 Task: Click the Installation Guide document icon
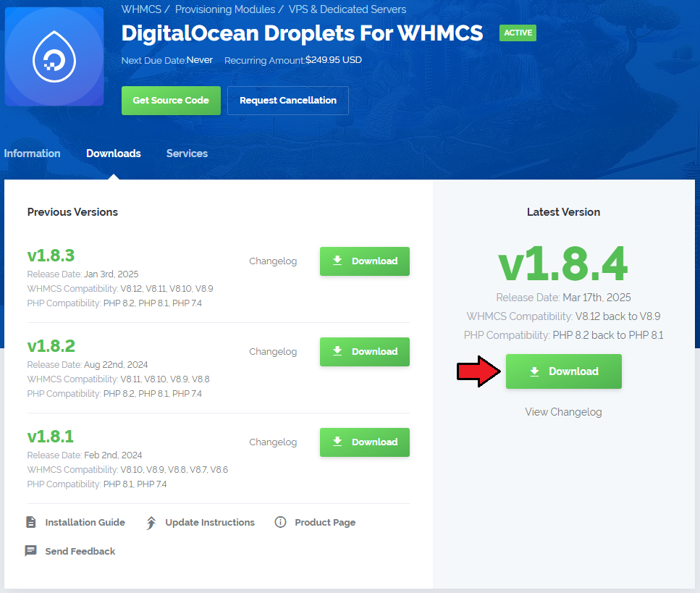pos(31,522)
